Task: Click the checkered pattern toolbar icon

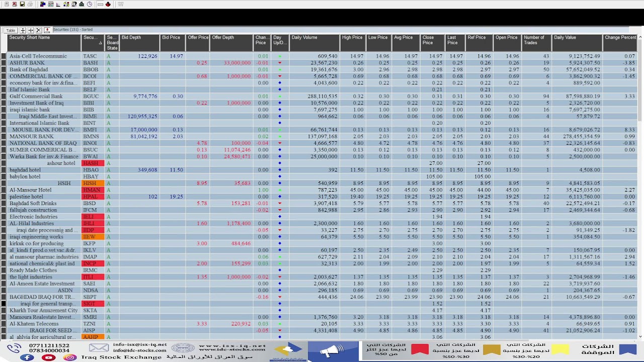Action: click(x=74, y=4)
